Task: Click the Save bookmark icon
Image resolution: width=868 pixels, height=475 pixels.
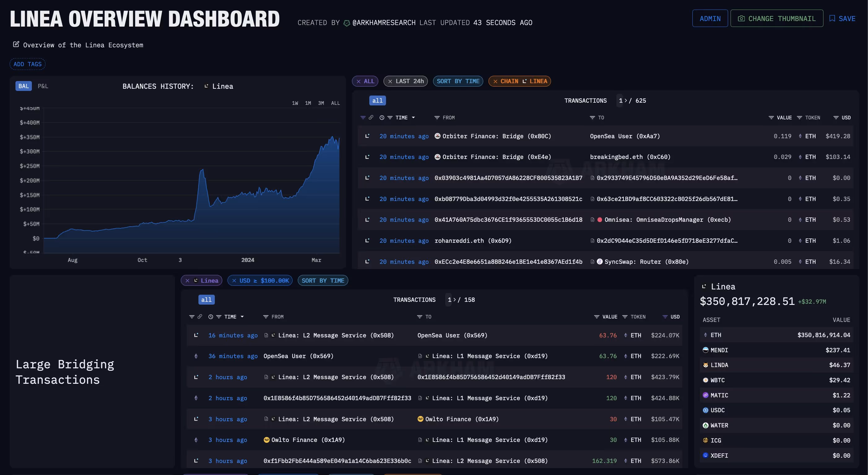Action: click(x=832, y=19)
